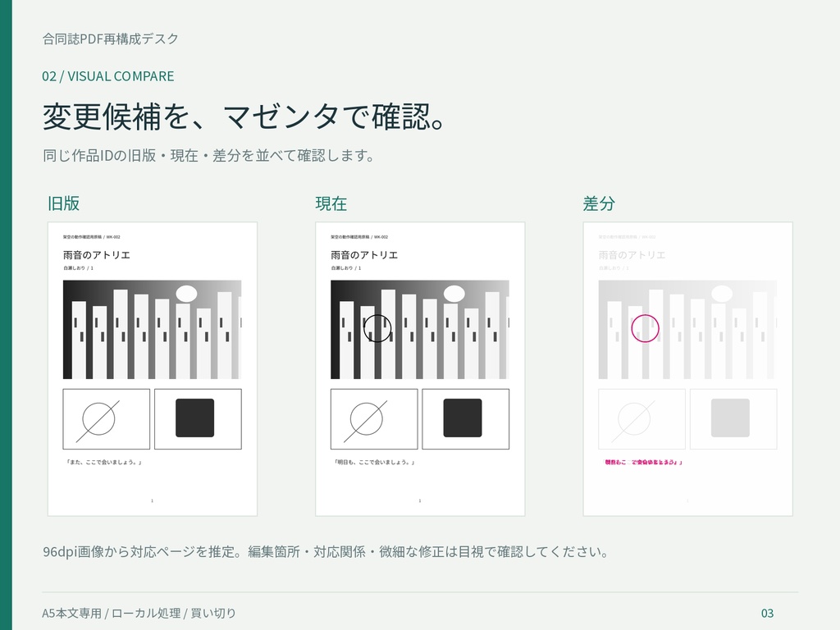Click the magenta circle in the 差分 page
The image size is (840, 630).
(645, 328)
